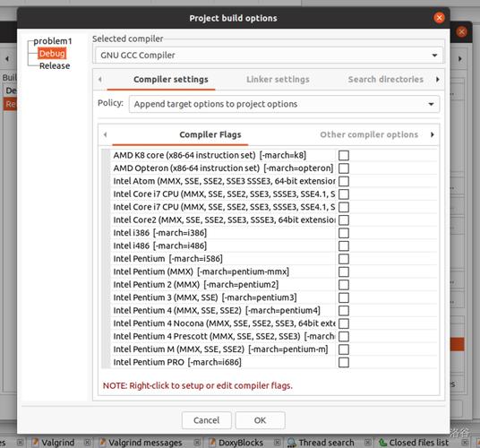
Task: Dismiss dialog with Cancel button
Action: (x=206, y=420)
